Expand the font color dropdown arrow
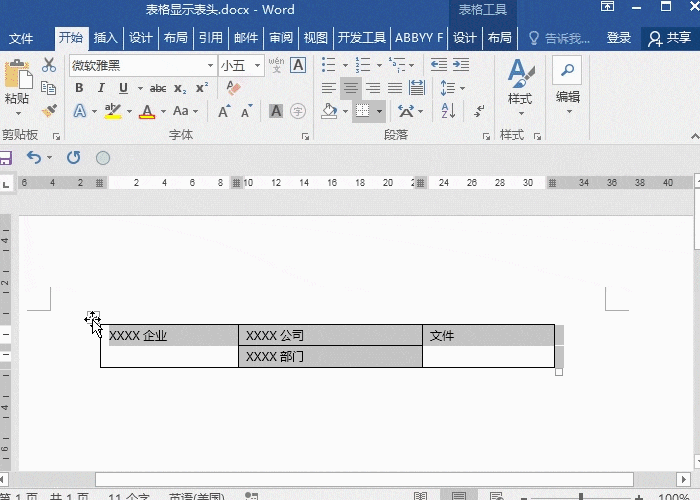 point(163,111)
